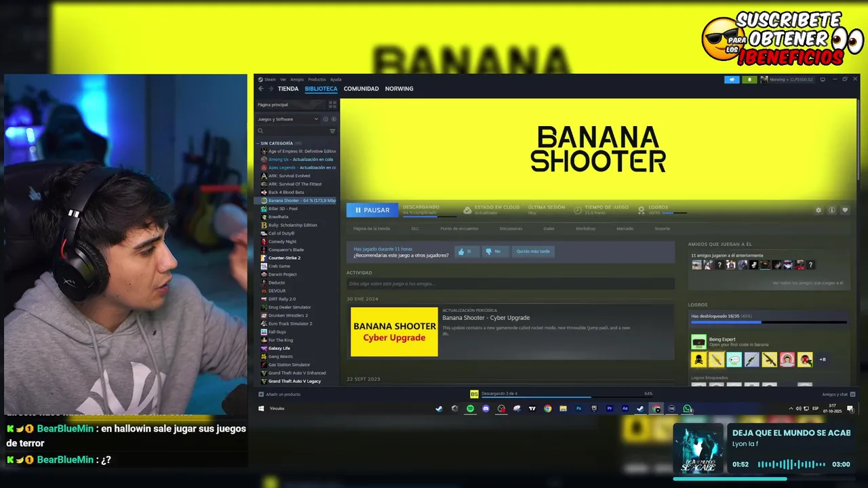This screenshot has width=868, height=488.
Task: Open File Explorer from the taskbar
Action: (x=563, y=409)
